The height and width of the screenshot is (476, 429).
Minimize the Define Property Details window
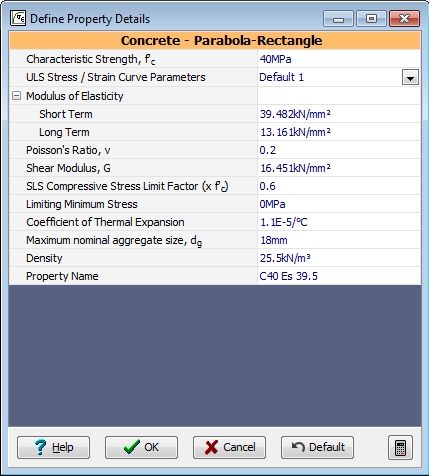(338, 19)
